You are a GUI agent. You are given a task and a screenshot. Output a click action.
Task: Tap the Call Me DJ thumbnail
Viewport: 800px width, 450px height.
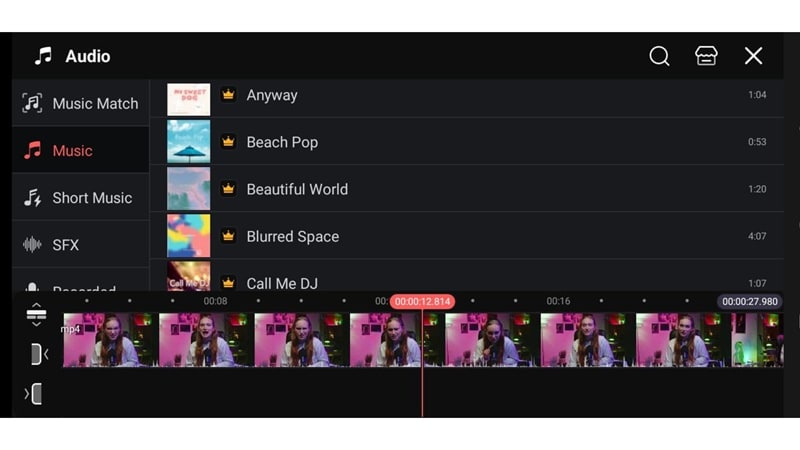(x=188, y=277)
